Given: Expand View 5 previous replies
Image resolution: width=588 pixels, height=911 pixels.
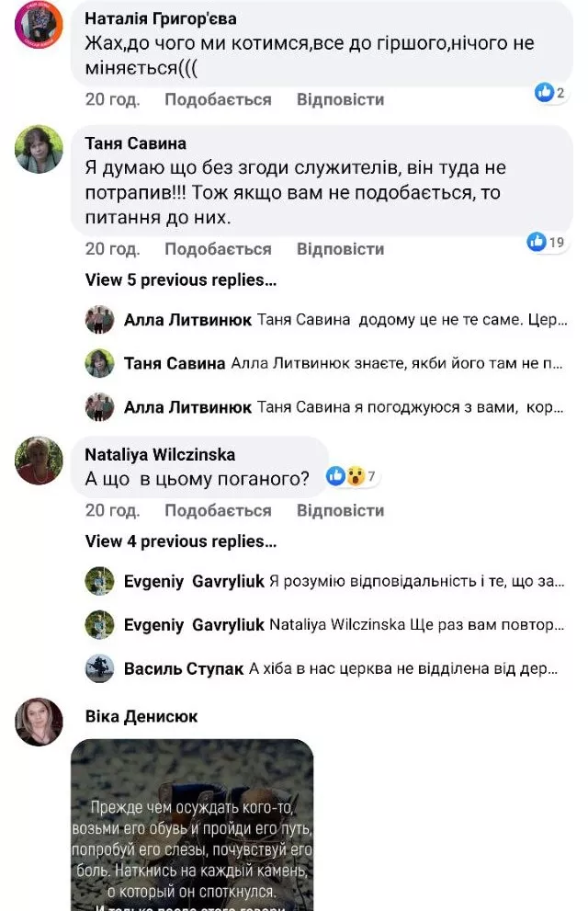Looking at the screenshot, I should tap(181, 279).
